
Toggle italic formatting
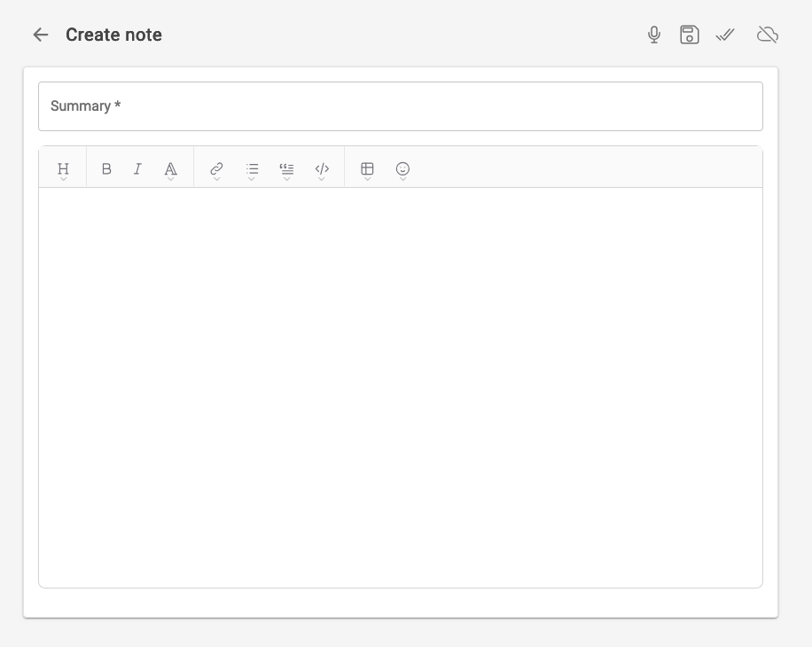[137, 168]
